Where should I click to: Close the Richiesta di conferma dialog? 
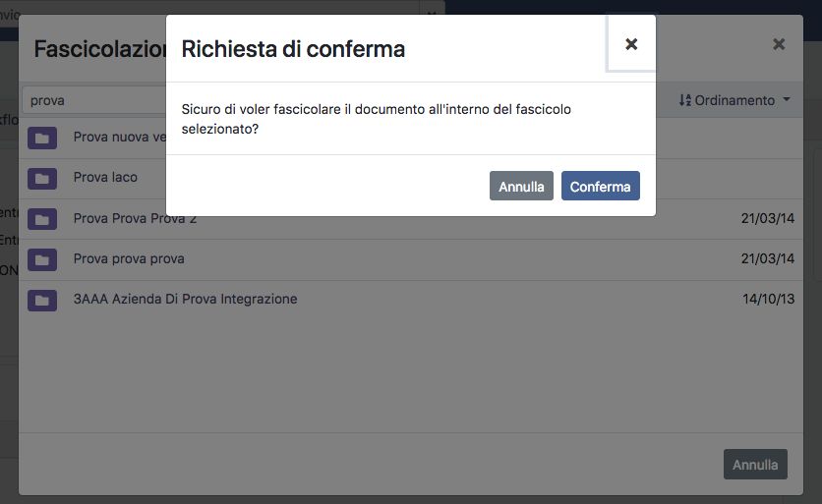pyautogui.click(x=631, y=44)
